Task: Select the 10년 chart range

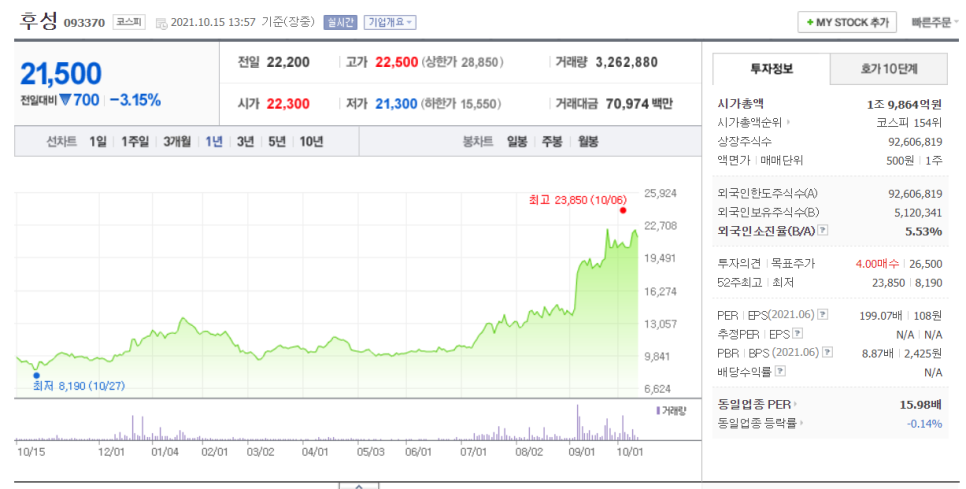Action: point(311,142)
